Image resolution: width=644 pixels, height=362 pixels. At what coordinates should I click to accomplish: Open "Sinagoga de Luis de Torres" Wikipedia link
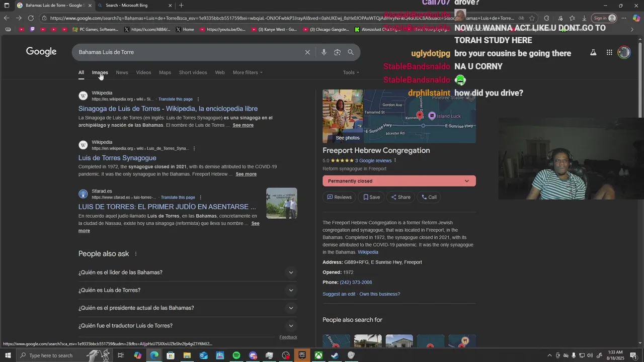click(168, 109)
